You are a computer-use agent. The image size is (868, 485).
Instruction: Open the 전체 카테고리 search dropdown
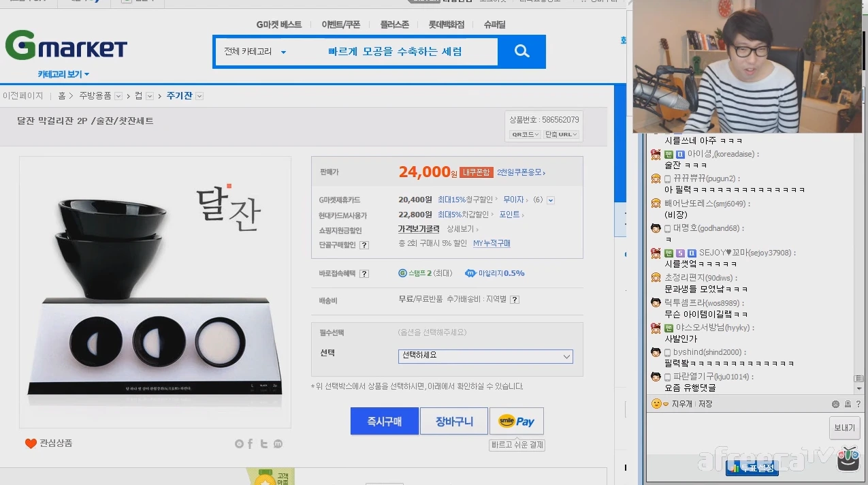pyautogui.click(x=255, y=52)
